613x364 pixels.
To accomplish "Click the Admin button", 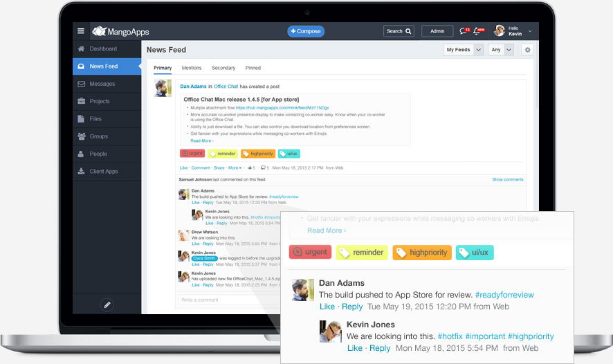I will pos(437,31).
